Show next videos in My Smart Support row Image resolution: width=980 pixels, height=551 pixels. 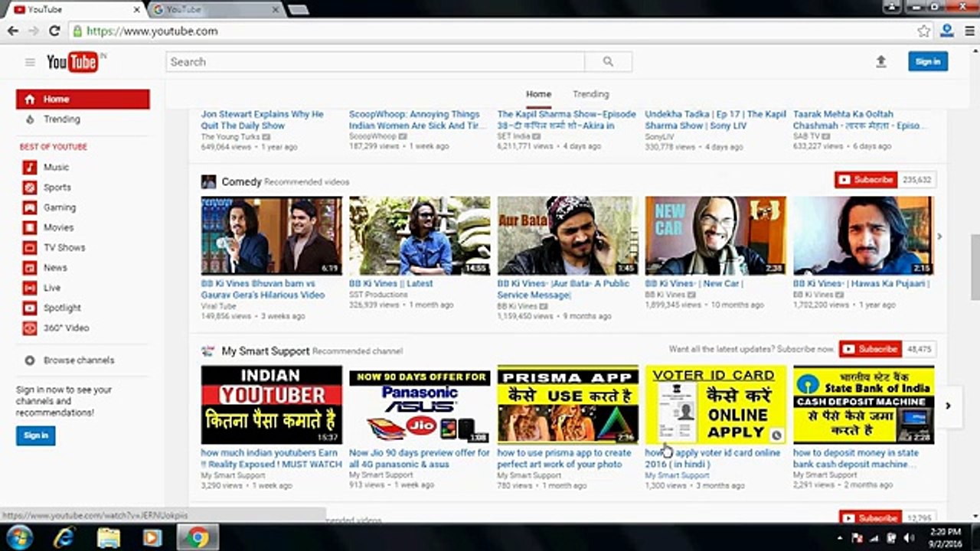[948, 406]
